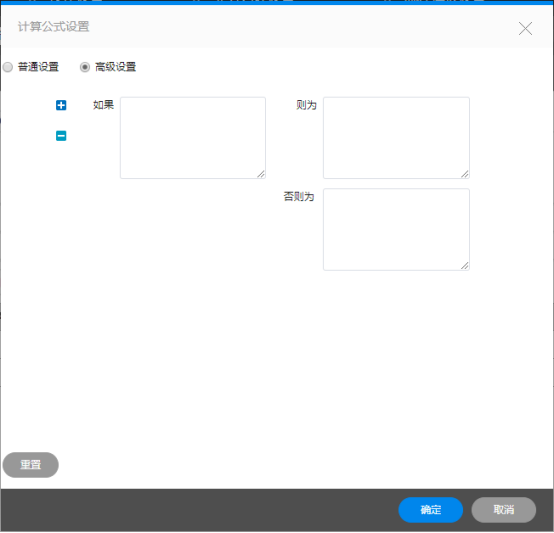Image resolution: width=554 pixels, height=533 pixels.
Task: Click resize grip of the 否则为 text box
Action: tap(465, 266)
